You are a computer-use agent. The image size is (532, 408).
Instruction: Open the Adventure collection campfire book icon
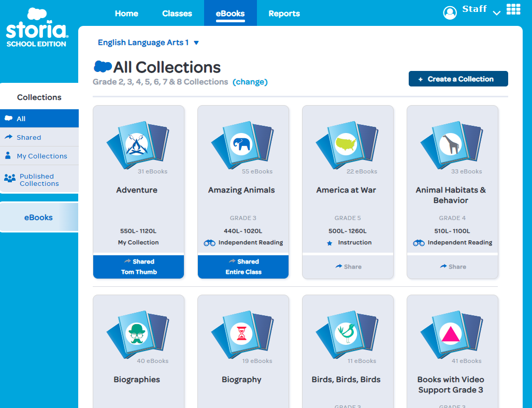click(x=138, y=145)
